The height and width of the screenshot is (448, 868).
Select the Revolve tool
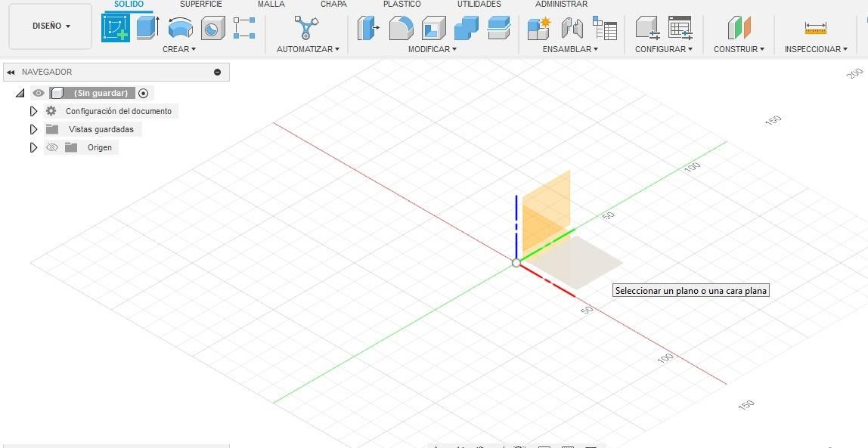pos(181,28)
